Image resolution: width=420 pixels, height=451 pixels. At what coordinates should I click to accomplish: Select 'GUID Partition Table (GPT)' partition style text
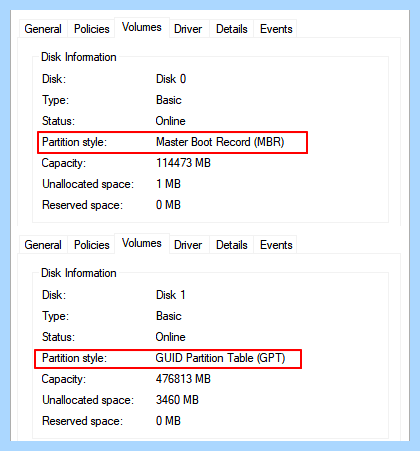tap(220, 358)
